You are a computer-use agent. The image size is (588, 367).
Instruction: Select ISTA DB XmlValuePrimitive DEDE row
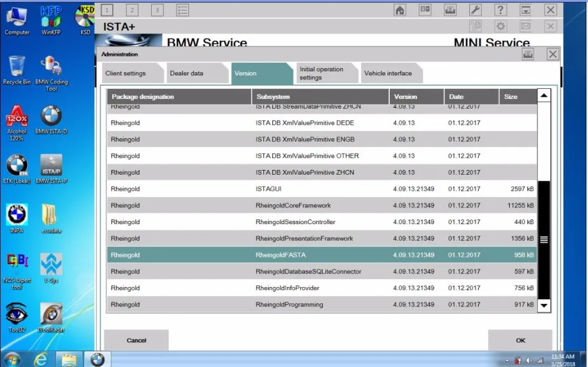(x=322, y=123)
